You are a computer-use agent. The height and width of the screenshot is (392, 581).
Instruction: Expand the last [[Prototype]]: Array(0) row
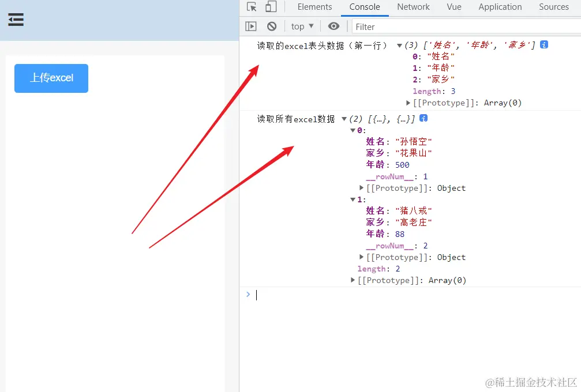(353, 280)
